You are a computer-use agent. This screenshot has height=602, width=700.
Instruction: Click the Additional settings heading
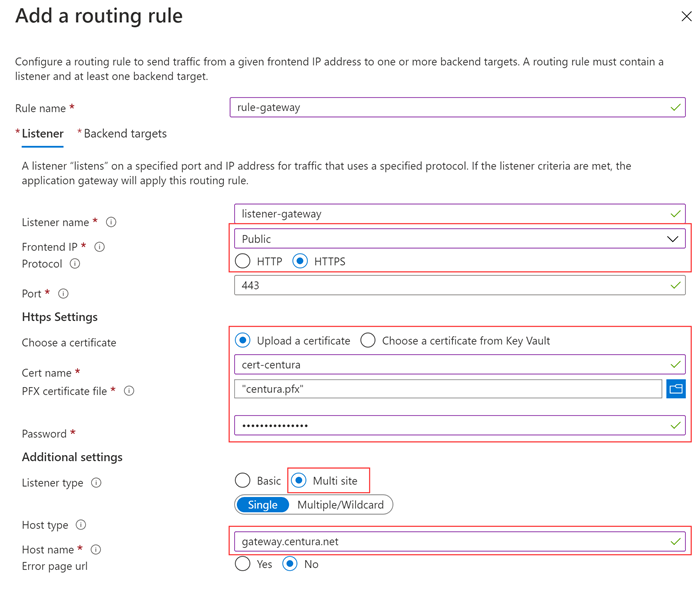click(x=72, y=457)
